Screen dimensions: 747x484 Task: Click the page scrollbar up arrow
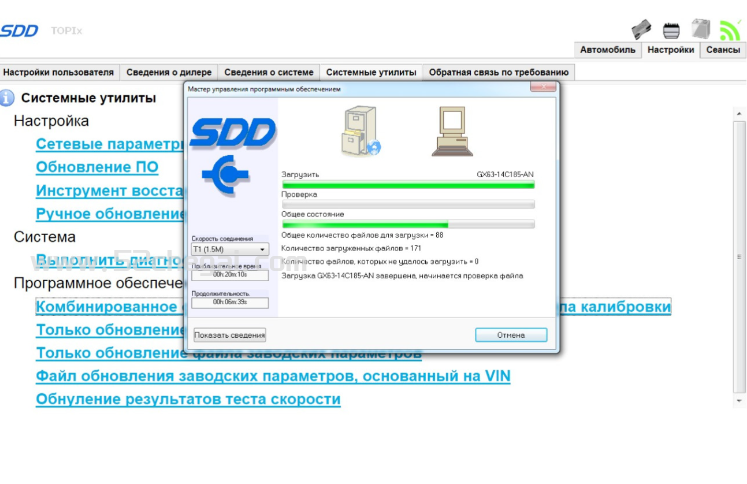[x=739, y=114]
